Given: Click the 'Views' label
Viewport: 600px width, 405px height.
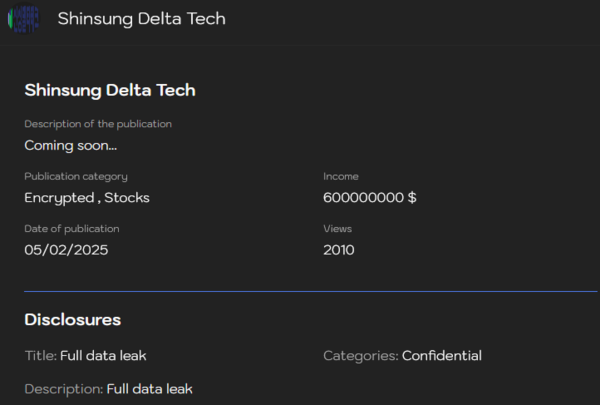Looking at the screenshot, I should point(338,229).
